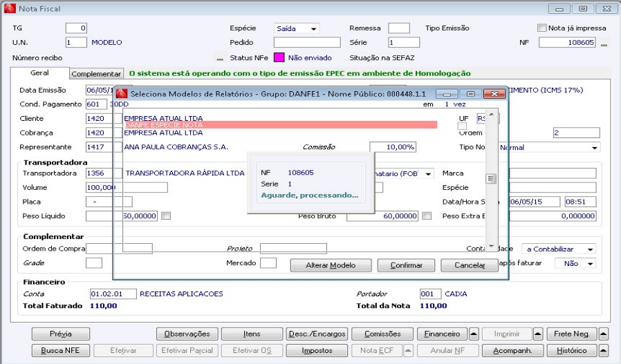Expand arrow button next to Imprimir

[x=538, y=334]
